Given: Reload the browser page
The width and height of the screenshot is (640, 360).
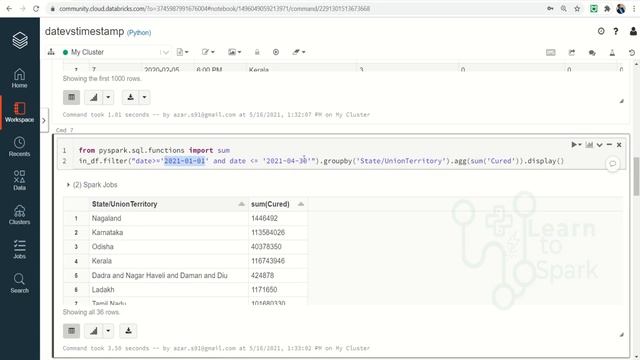Looking at the screenshot, I should (x=36, y=9).
